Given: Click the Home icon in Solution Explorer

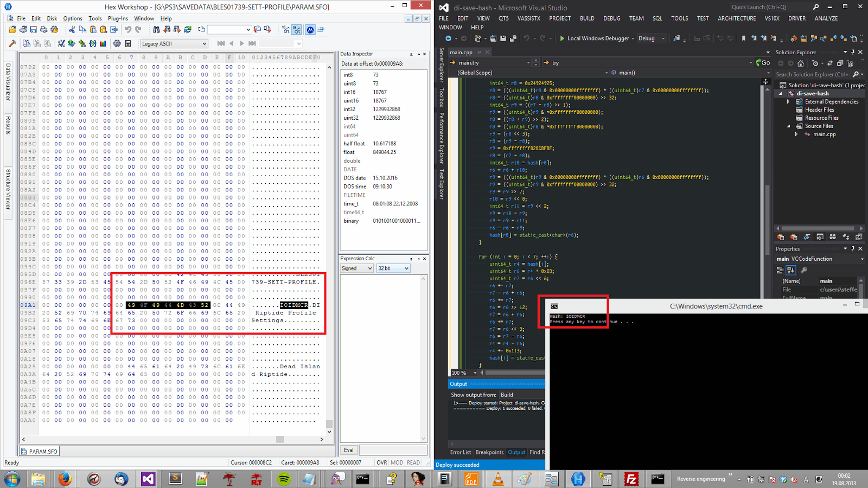Looking at the screenshot, I should point(800,63).
